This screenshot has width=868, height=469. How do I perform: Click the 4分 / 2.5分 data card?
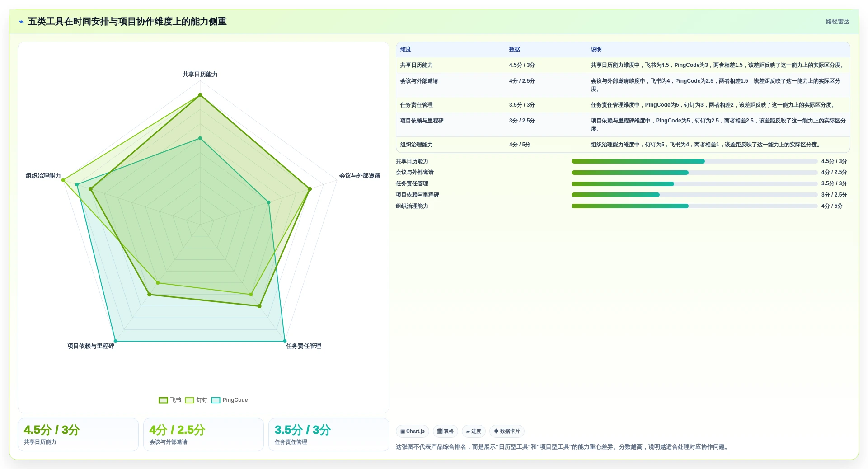pyautogui.click(x=203, y=435)
